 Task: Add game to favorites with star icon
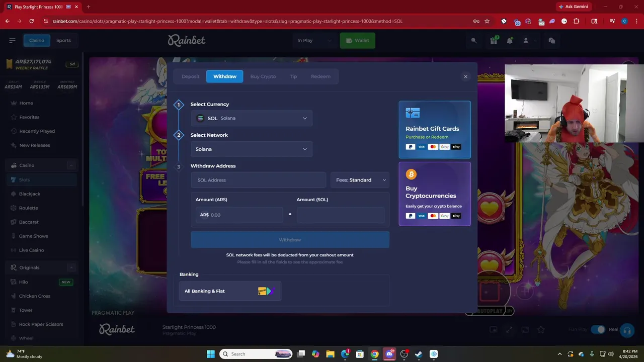[x=541, y=329]
